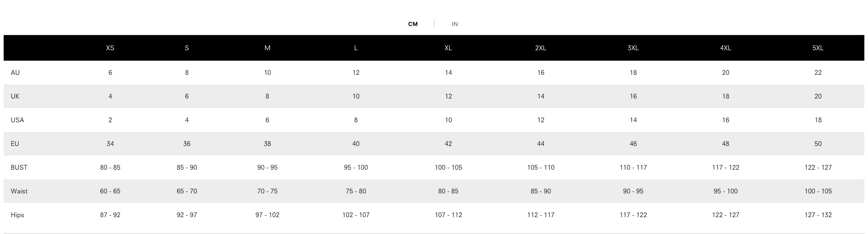Click bust value 90 - 95

pyautogui.click(x=267, y=167)
